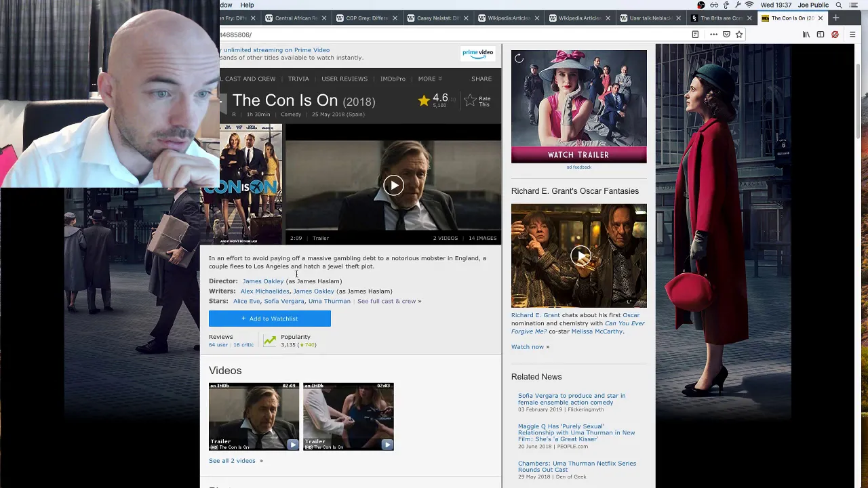
Task: Click the popularity trend chart icon
Action: (270, 340)
